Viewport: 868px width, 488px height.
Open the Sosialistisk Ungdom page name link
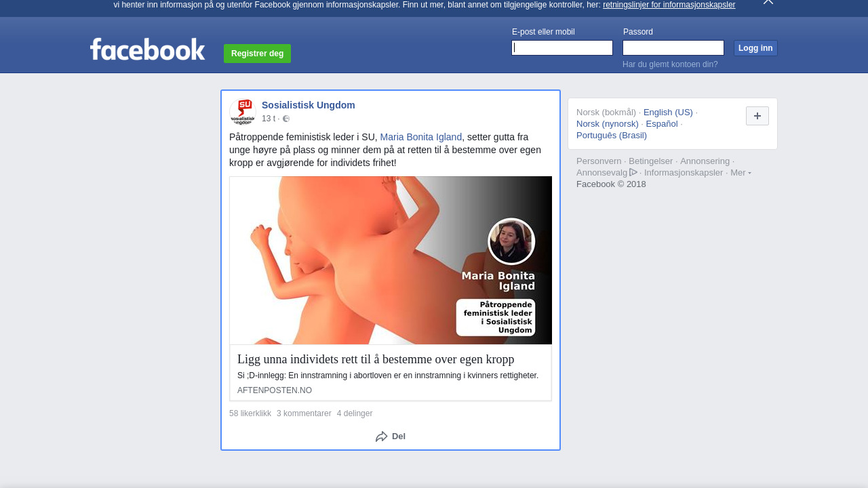coord(309,105)
